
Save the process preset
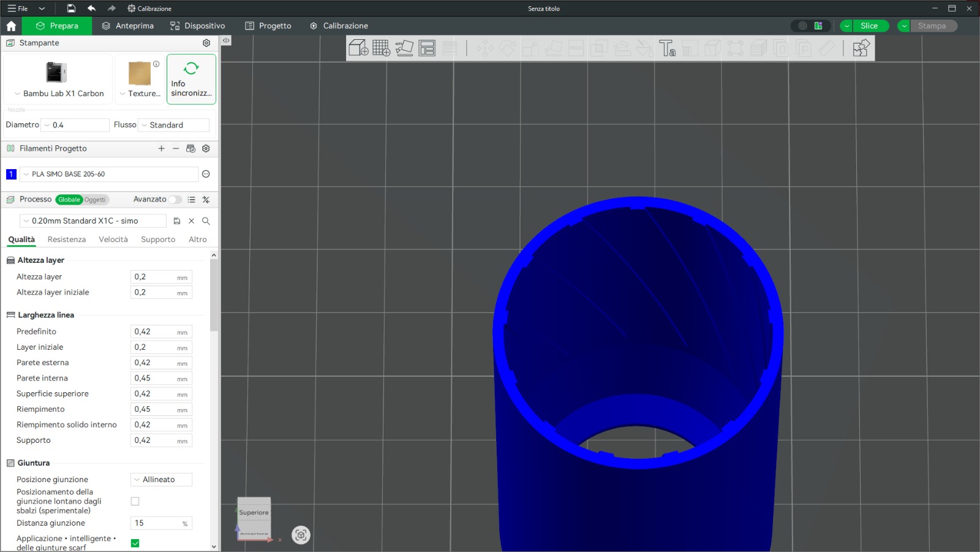[177, 221]
